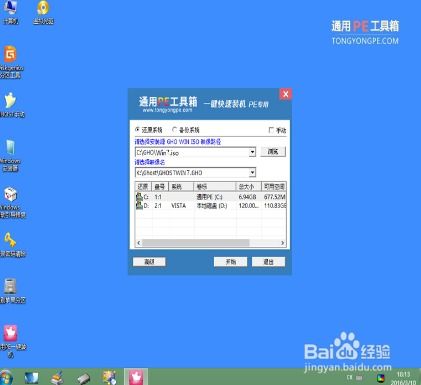Click the 开始 start button
Screen dimensions: 421x385
pos(230,262)
